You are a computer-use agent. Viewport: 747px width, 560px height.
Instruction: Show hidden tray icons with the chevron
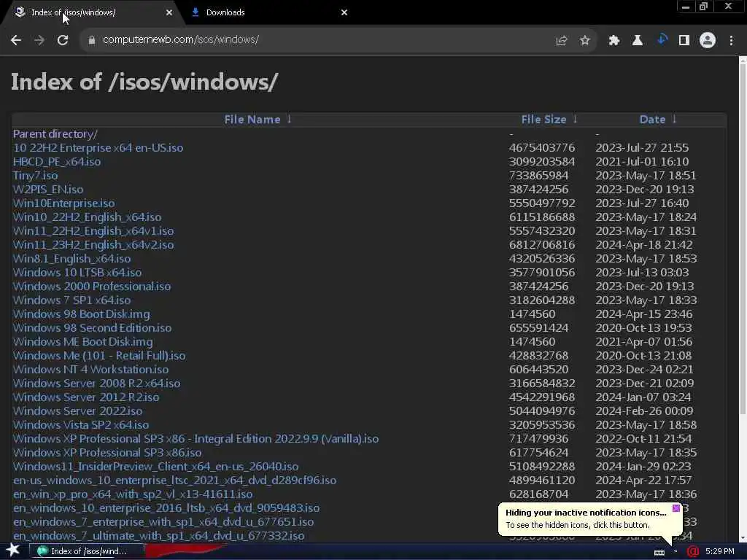pos(676,551)
